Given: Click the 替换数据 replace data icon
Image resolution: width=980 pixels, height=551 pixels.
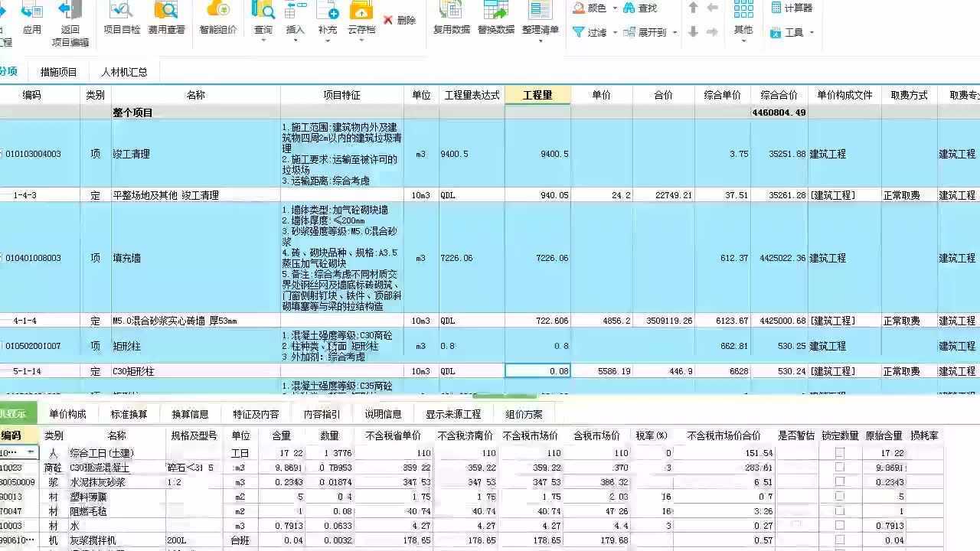Looking at the screenshot, I should [x=495, y=11].
